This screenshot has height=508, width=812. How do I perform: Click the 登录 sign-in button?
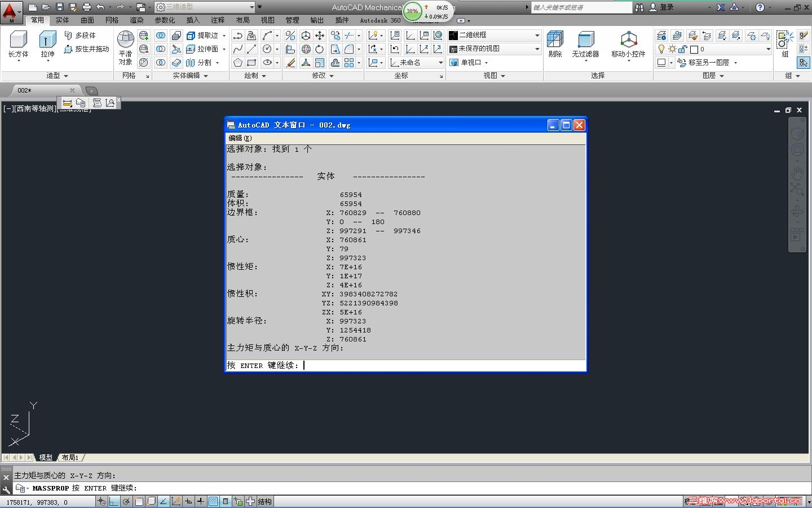[x=661, y=7]
